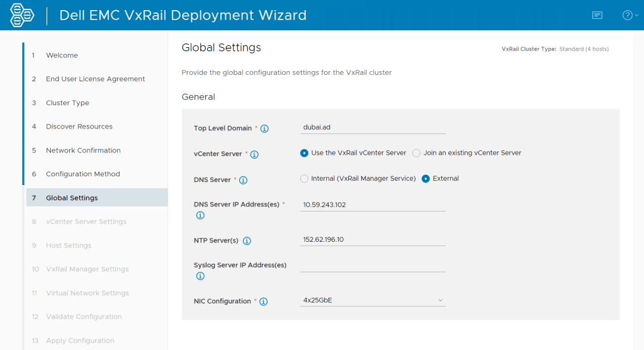Viewport: 644px width, 350px height.
Task: Navigate to Discover Resources step
Action: (79, 127)
